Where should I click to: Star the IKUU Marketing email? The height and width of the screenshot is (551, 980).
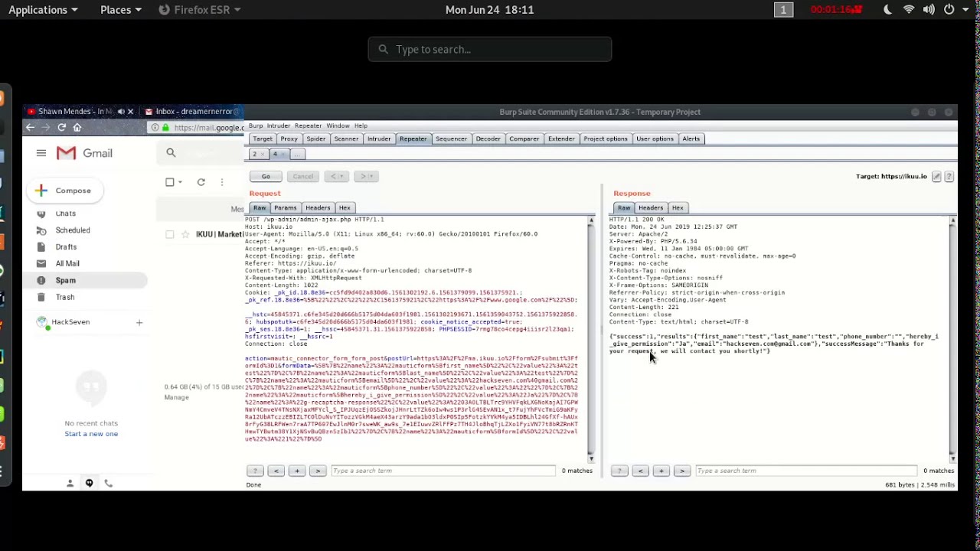[185, 234]
